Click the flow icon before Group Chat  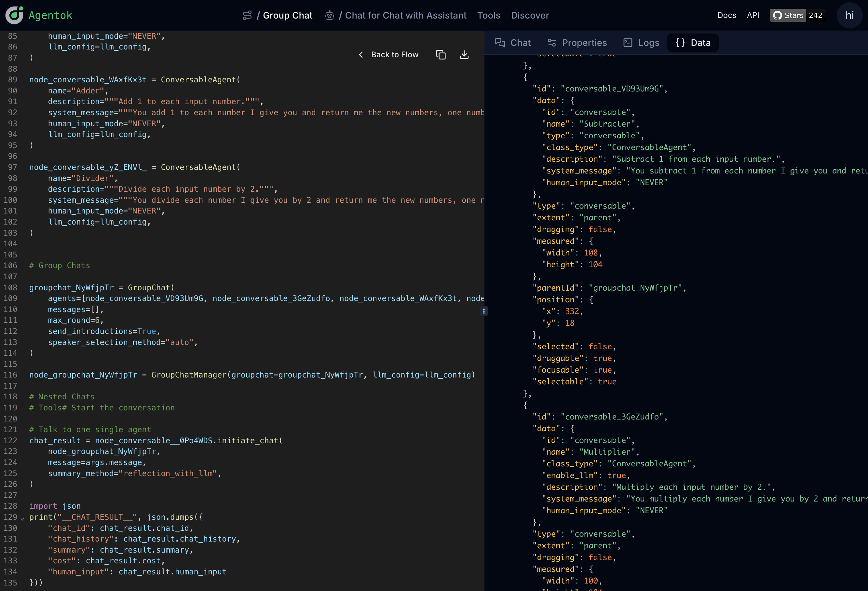(247, 15)
